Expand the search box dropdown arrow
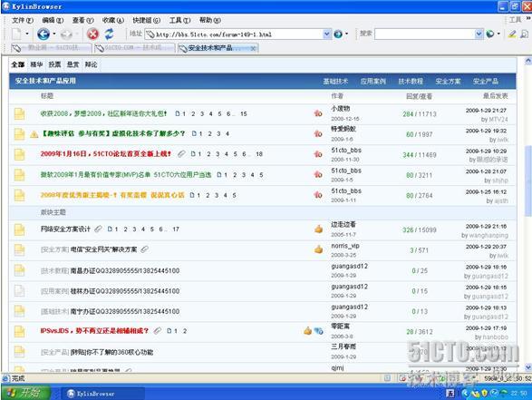Screen dimensions: 532x400 (x=479, y=34)
